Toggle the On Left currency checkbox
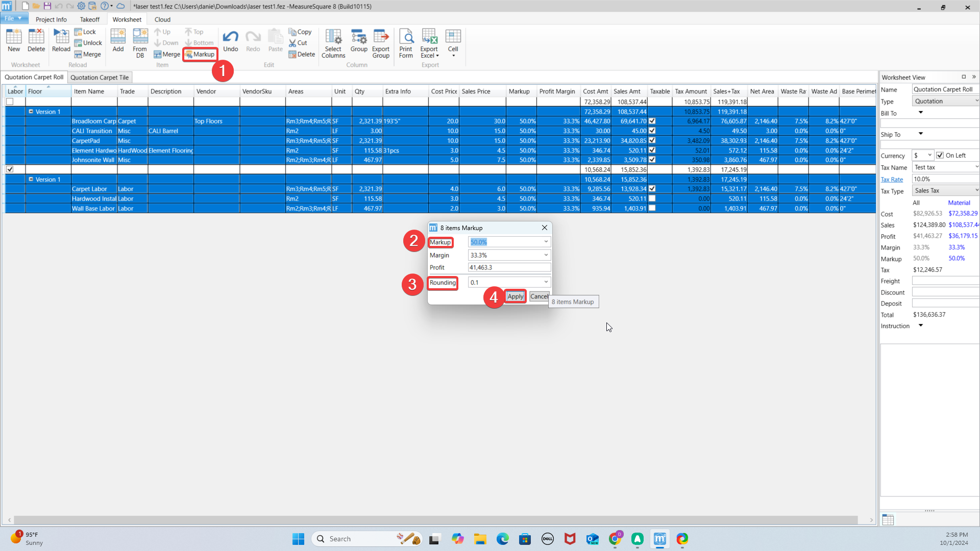Screen dimensions: 980x551 tap(940, 156)
